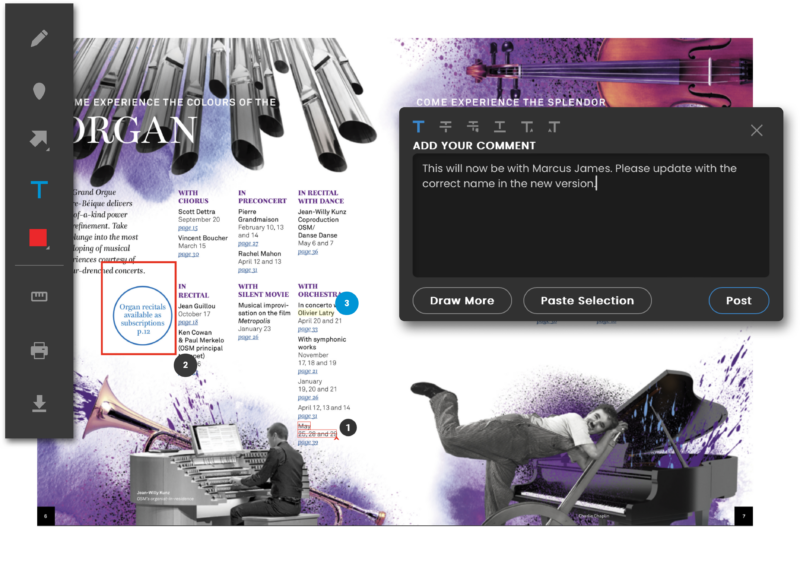
Task: Click the circled 'Organ recitals available as subscriptions' text
Action: click(x=143, y=319)
